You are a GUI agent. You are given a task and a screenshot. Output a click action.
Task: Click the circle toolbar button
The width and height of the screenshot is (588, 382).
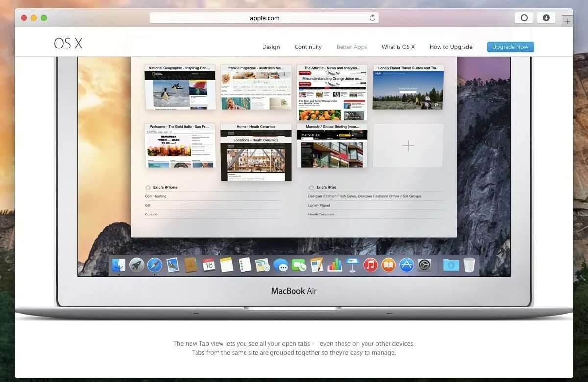[x=524, y=18]
